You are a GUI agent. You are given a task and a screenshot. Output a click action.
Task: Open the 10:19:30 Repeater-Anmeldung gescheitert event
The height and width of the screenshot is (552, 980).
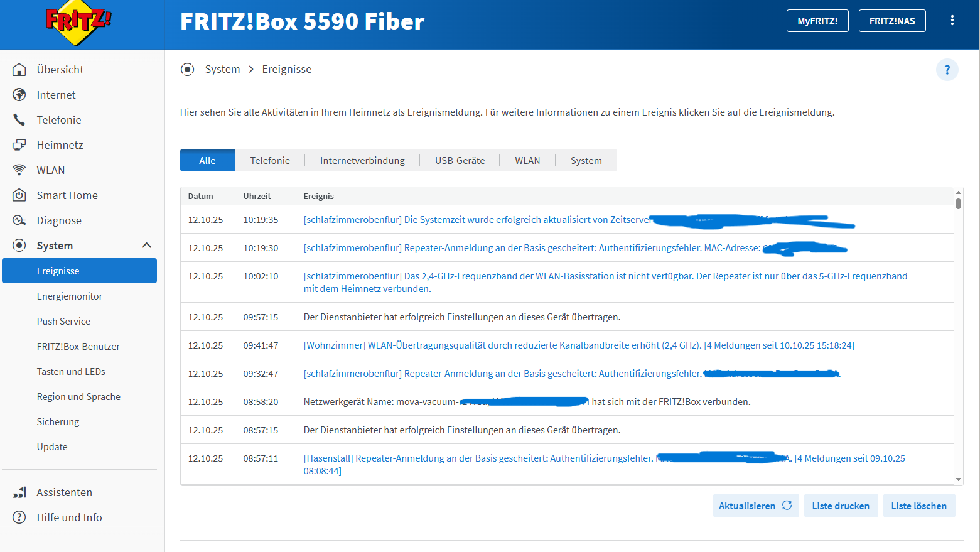point(532,248)
